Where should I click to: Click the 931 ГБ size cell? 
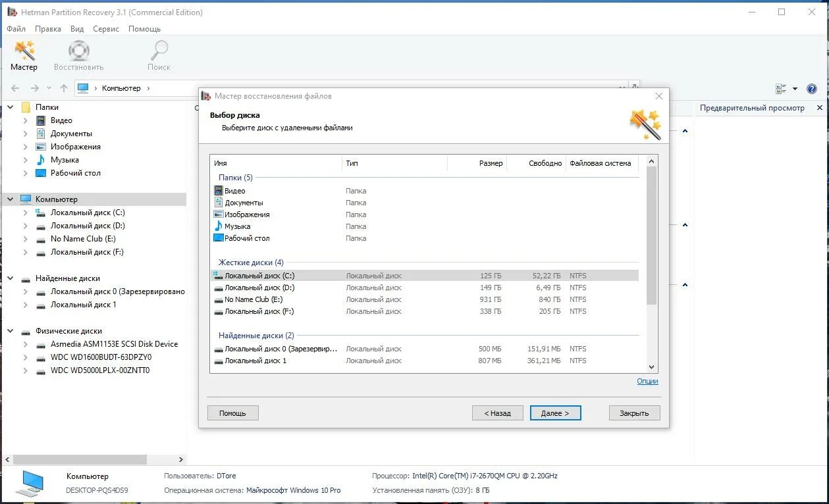[491, 299]
